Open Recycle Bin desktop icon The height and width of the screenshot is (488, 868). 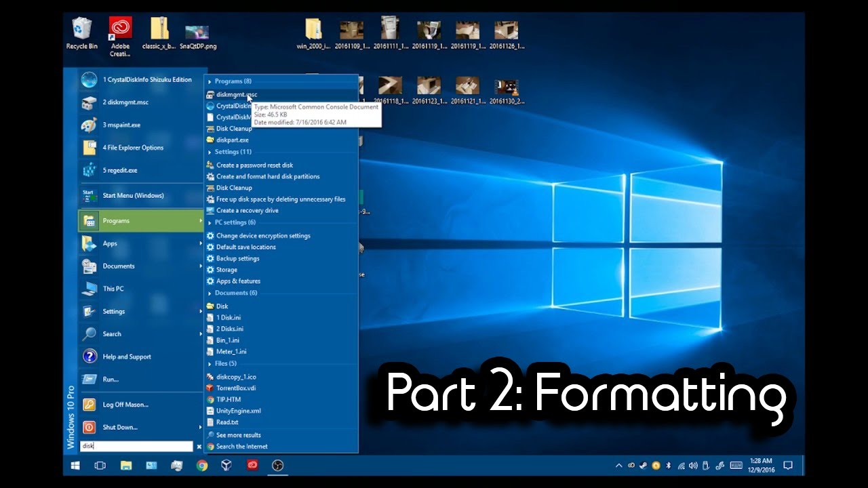(81, 33)
